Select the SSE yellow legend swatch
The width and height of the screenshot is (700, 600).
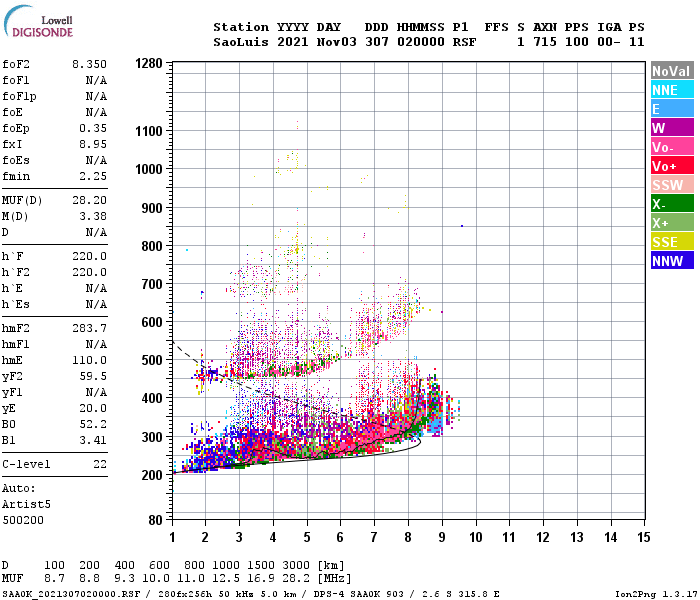[672, 242]
